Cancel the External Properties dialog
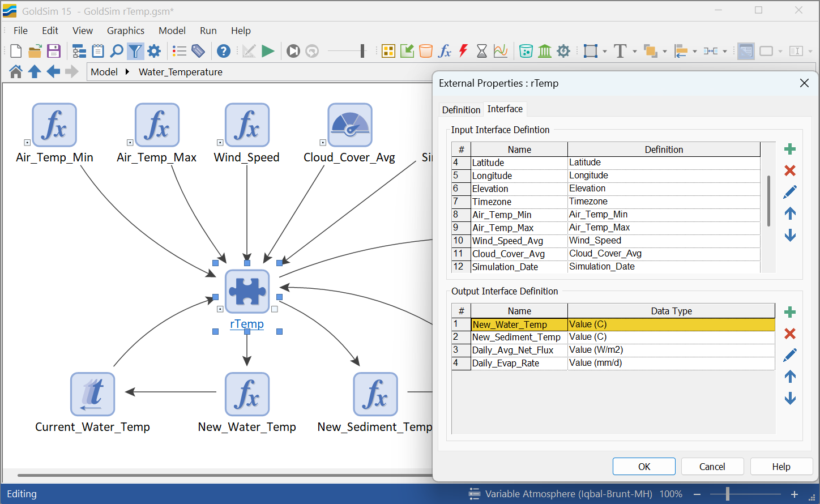This screenshot has height=504, width=820. [712, 467]
